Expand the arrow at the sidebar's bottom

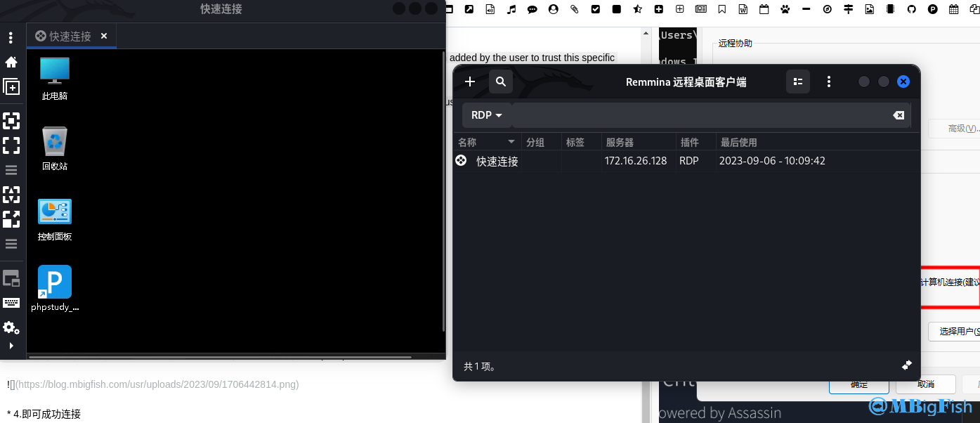[11, 345]
